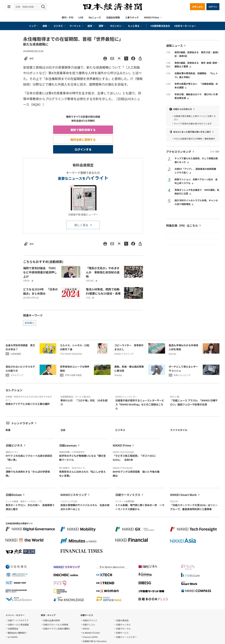Click 無料会員に登録する button
The width and height of the screenshot is (225, 644).
[x=83, y=140]
